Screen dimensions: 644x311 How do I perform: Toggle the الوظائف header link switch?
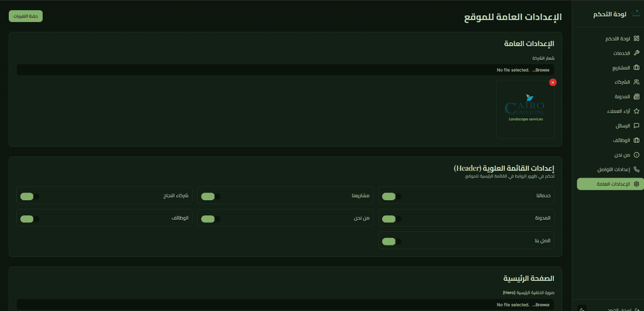[x=30, y=219]
